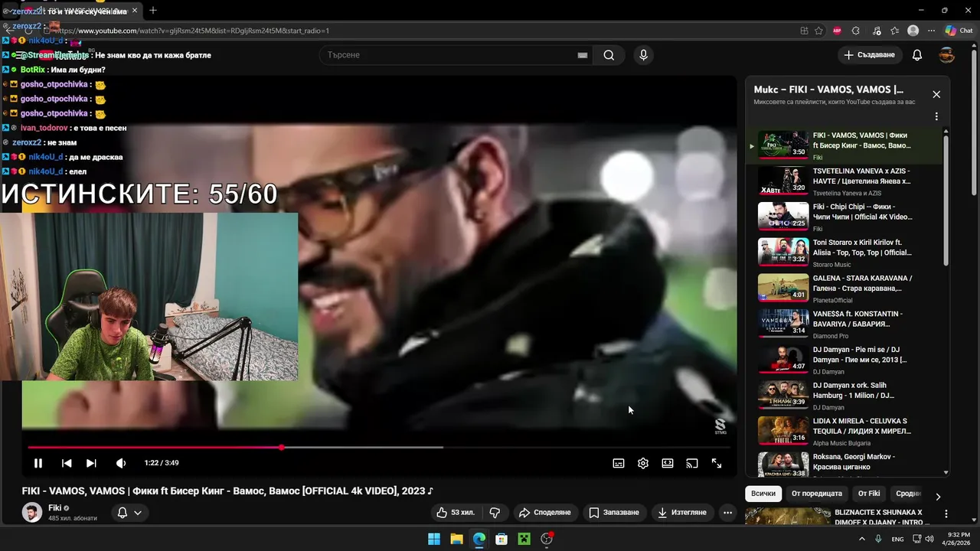The height and width of the screenshot is (551, 980).
Task: Play VANESSA ft. KONSTANTIN - BAVARIYA
Action: tap(844, 324)
